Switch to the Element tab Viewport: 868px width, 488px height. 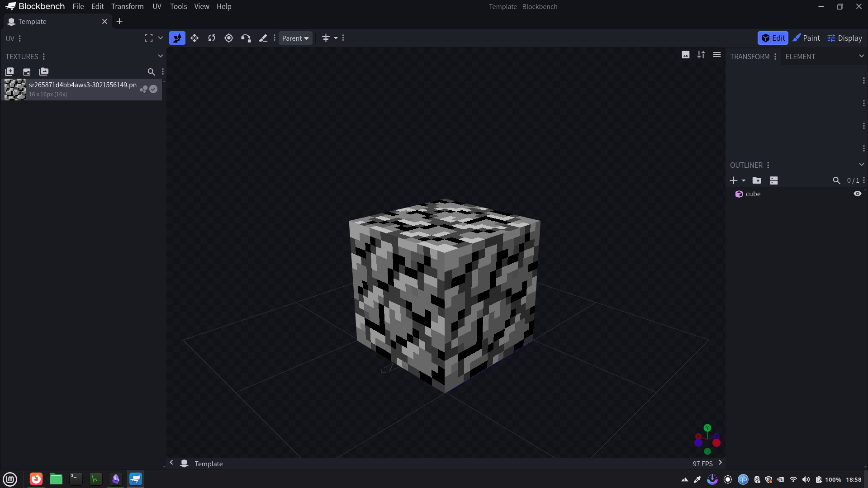(801, 56)
